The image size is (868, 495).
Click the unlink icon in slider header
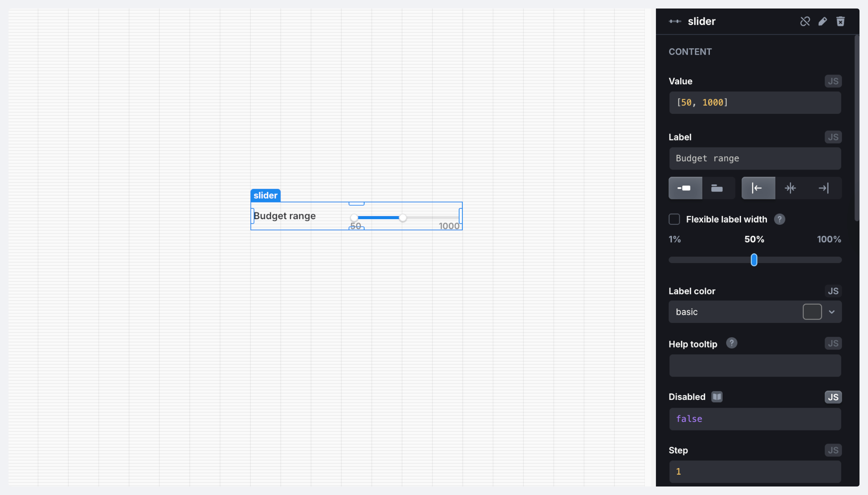pyautogui.click(x=805, y=21)
